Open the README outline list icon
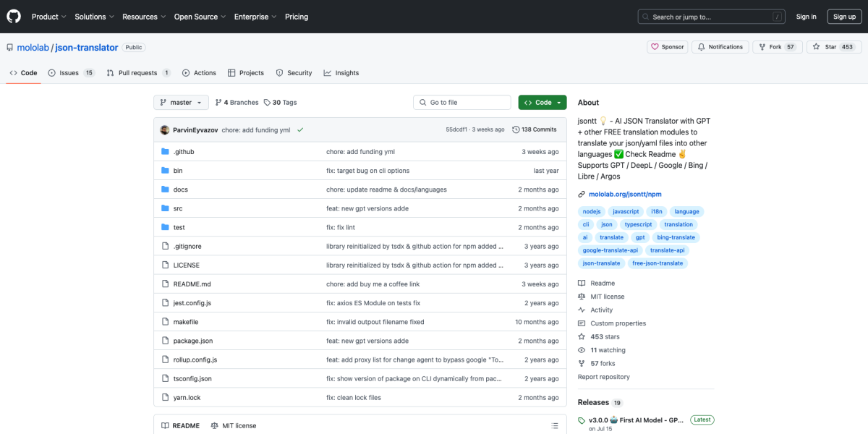 pos(555,425)
